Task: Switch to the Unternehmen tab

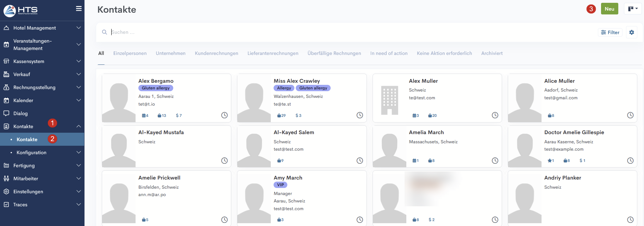Action: [170, 53]
